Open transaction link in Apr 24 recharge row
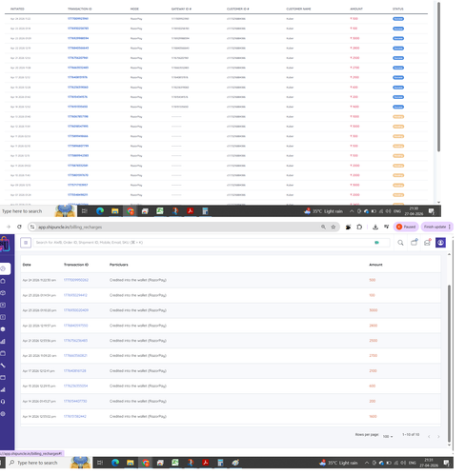 click(76, 280)
